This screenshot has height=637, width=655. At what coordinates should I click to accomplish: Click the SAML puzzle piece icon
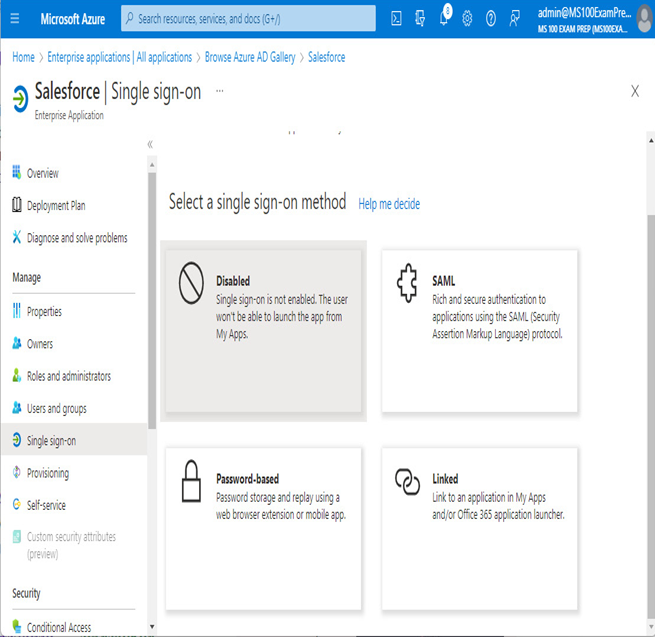[x=407, y=283]
